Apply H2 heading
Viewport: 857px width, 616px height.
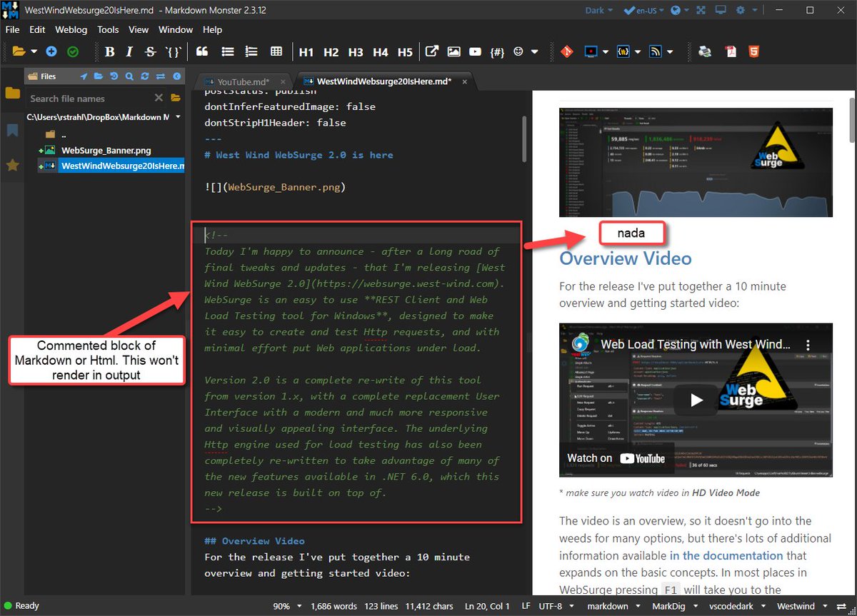(x=331, y=52)
